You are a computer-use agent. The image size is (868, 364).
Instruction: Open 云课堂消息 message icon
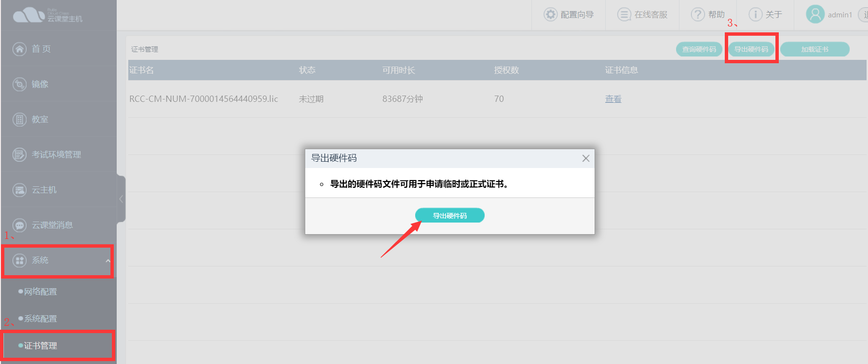pyautogui.click(x=19, y=225)
